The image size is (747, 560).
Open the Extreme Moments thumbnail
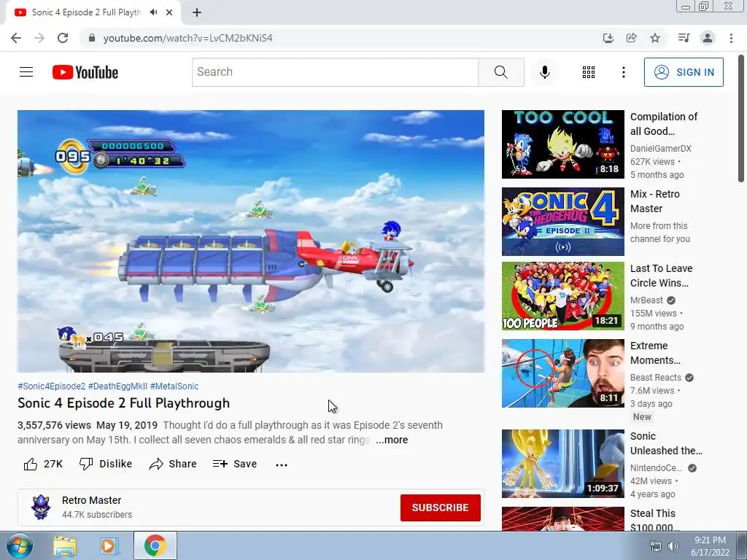562,373
